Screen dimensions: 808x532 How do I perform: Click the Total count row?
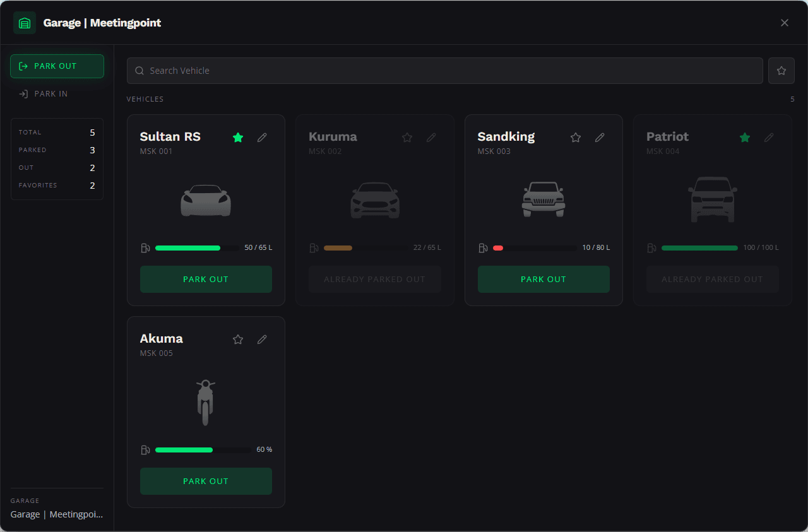click(x=57, y=133)
